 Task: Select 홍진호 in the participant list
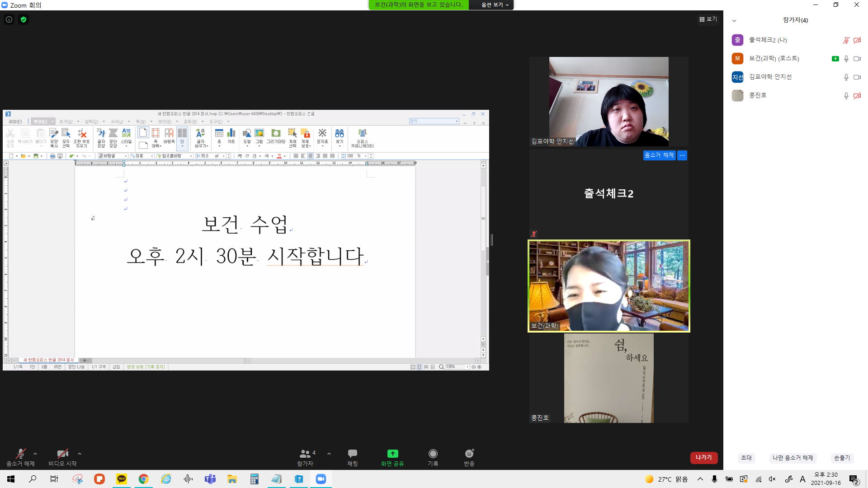[x=796, y=95]
